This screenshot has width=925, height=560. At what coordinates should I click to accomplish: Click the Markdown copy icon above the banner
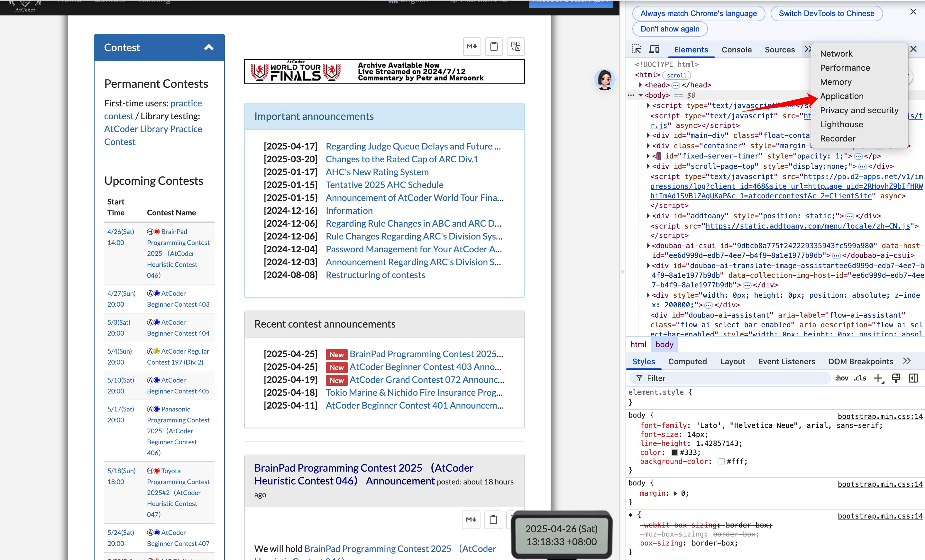tap(472, 47)
